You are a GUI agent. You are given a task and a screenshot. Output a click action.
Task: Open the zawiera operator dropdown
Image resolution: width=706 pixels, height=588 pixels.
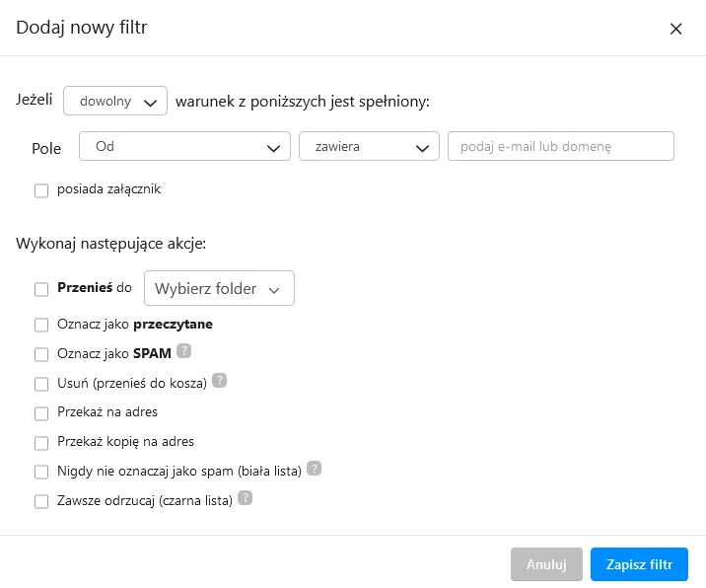[369, 146]
